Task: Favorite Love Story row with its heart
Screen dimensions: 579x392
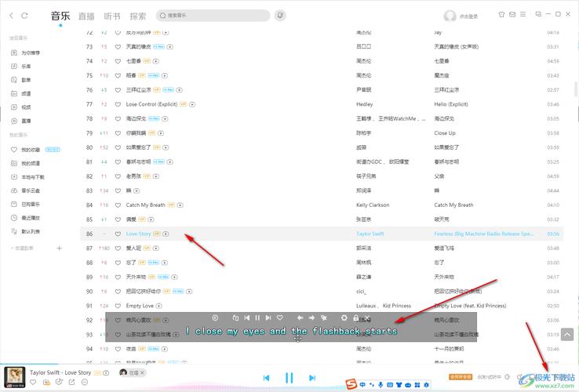Action: click(x=118, y=234)
